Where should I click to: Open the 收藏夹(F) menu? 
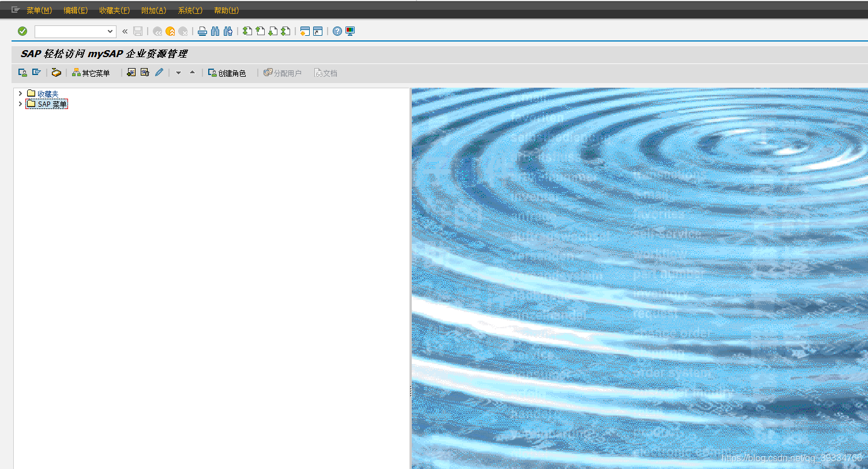pos(114,10)
